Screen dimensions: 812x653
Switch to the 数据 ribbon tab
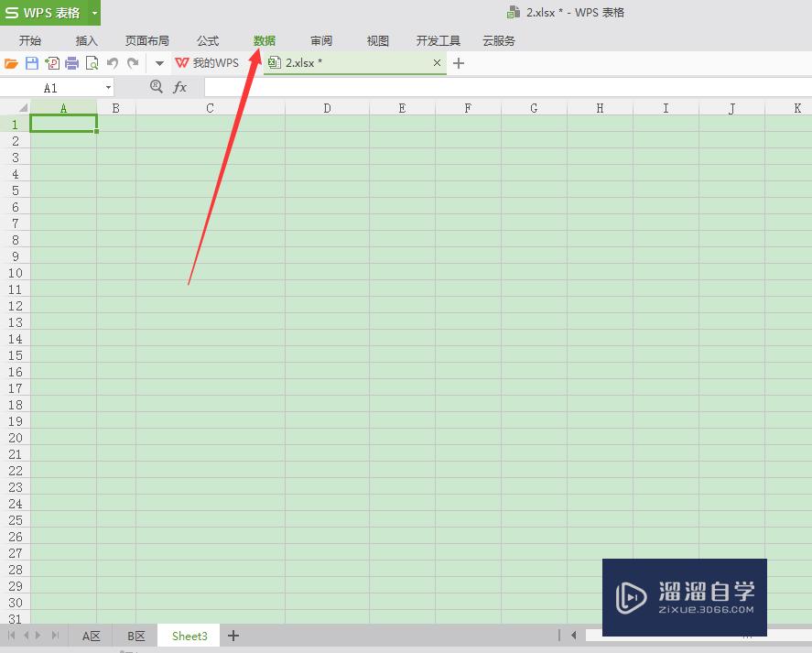click(264, 40)
